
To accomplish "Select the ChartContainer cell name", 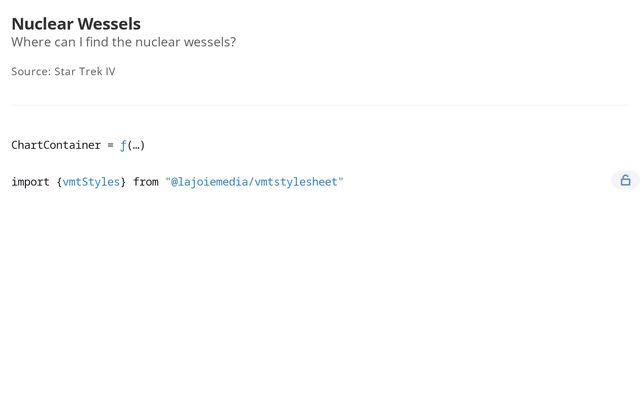I will (x=56, y=145).
